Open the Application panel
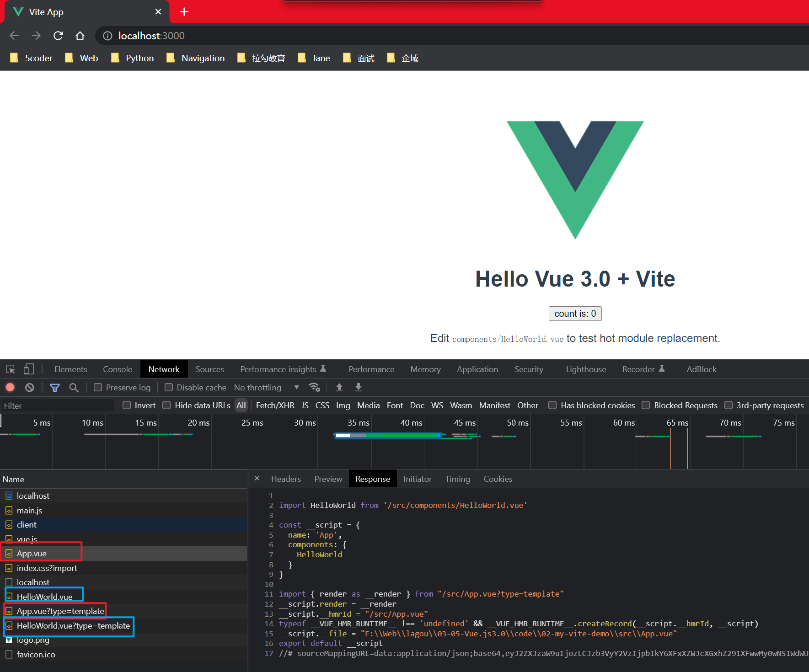This screenshot has height=672, width=809. pos(477,369)
